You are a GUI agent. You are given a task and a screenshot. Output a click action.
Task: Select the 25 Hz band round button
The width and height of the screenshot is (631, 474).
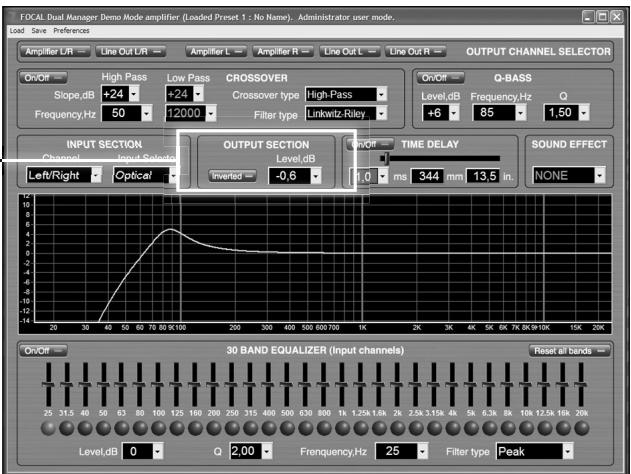(48, 428)
